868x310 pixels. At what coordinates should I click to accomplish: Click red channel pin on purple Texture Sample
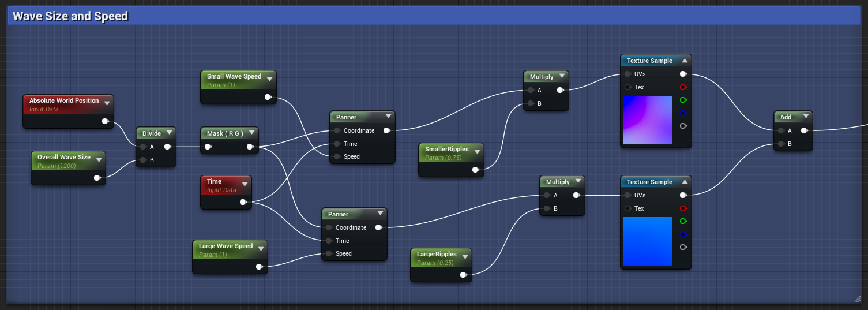pos(683,87)
